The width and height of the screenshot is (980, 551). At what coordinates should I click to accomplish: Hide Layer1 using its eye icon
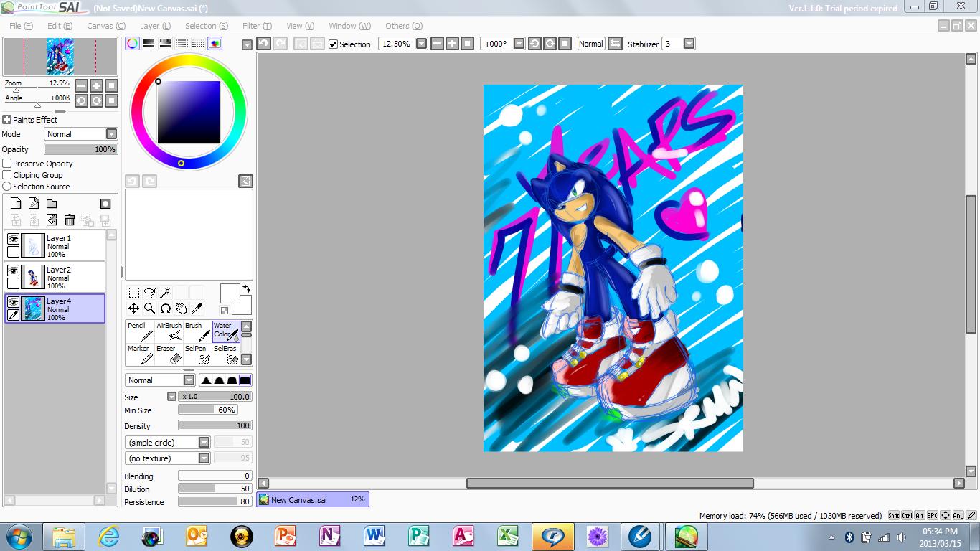coord(13,239)
